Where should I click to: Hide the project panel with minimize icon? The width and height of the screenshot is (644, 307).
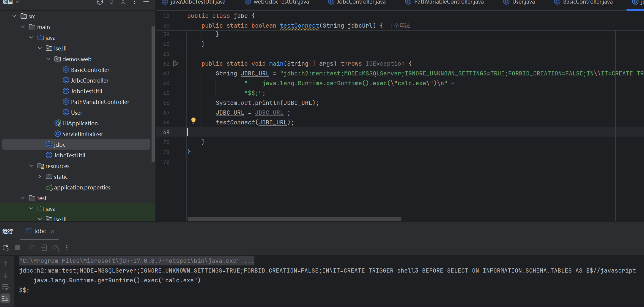pyautogui.click(x=146, y=2)
